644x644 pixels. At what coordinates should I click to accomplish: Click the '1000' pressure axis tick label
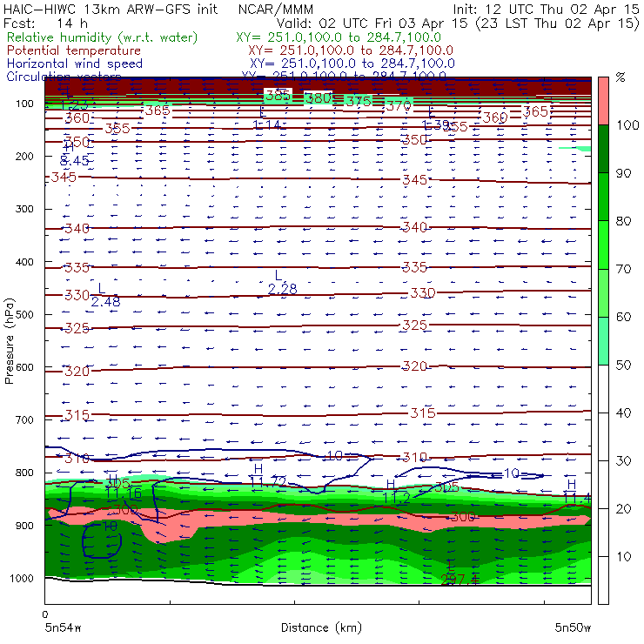(22, 579)
